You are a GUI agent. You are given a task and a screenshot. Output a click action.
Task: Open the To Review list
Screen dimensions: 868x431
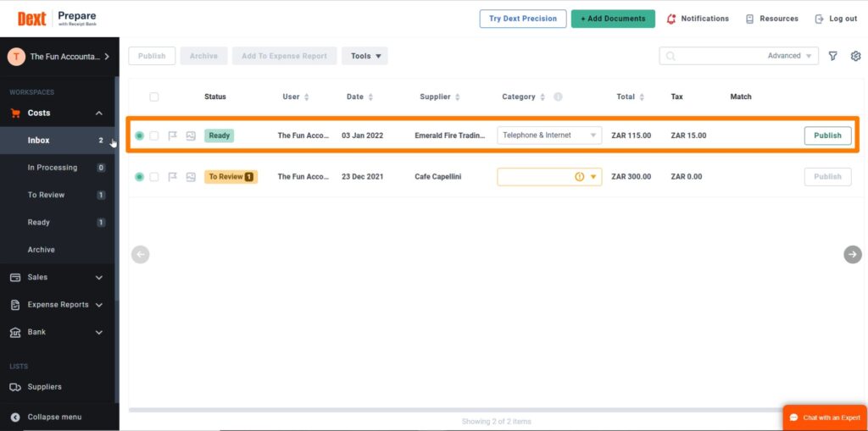pyautogui.click(x=58, y=196)
